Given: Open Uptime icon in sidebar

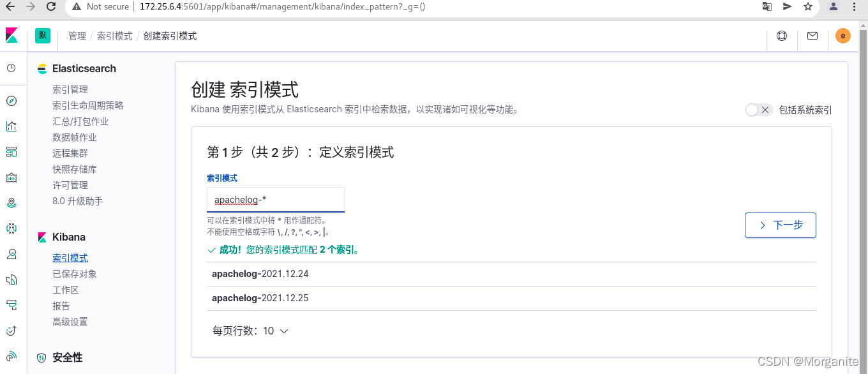Looking at the screenshot, I should [x=11, y=331].
